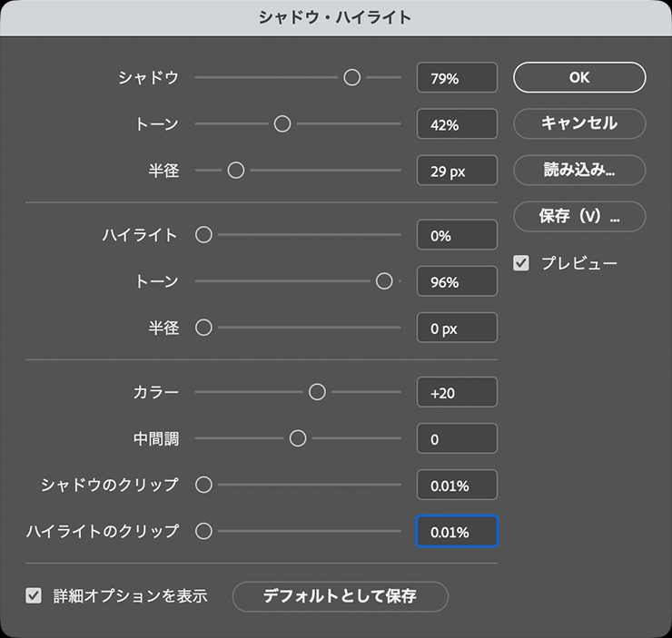Click the OK button

pos(579,77)
